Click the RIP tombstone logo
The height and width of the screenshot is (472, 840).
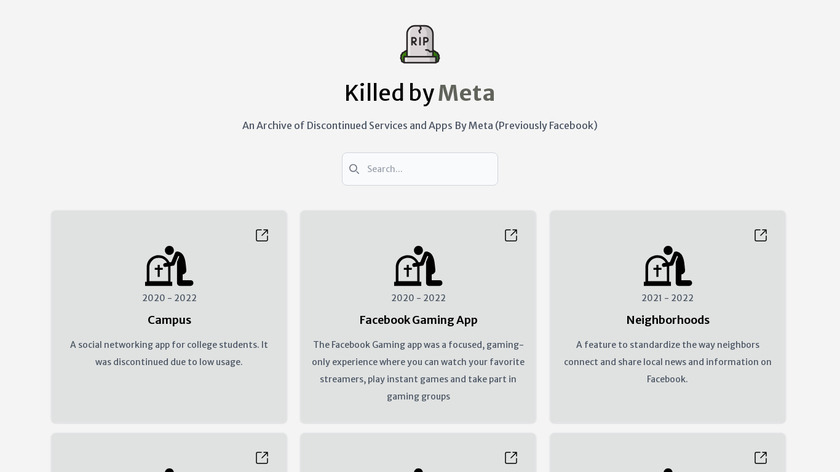pyautogui.click(x=420, y=45)
